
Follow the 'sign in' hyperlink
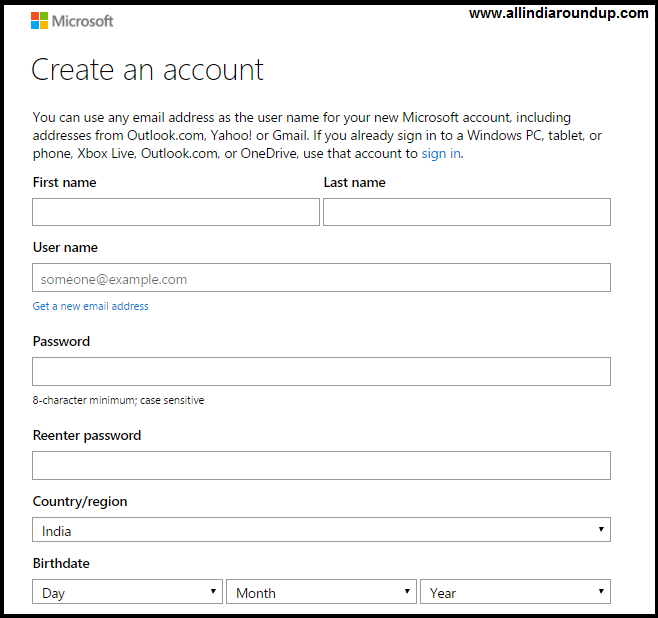441,154
